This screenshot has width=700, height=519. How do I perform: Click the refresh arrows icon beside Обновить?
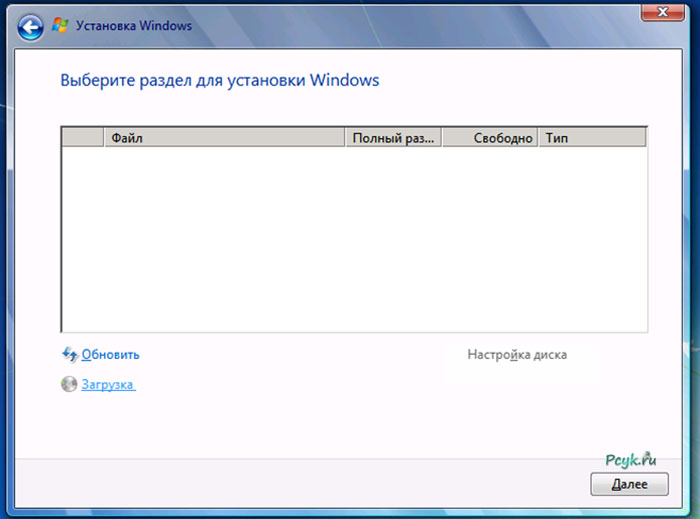[x=69, y=354]
